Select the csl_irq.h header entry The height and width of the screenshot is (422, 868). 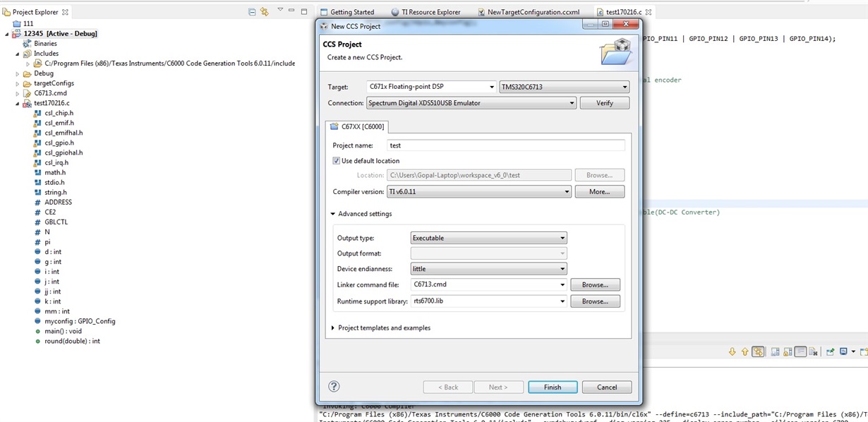click(x=56, y=162)
